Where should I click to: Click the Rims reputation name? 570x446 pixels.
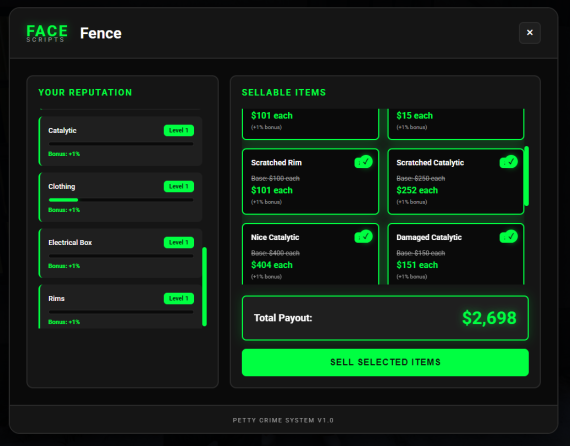(x=56, y=298)
